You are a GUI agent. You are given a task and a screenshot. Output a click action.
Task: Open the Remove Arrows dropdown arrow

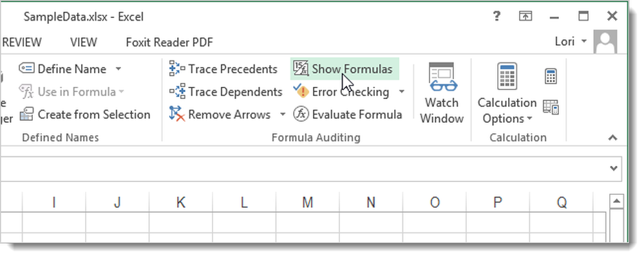(283, 114)
